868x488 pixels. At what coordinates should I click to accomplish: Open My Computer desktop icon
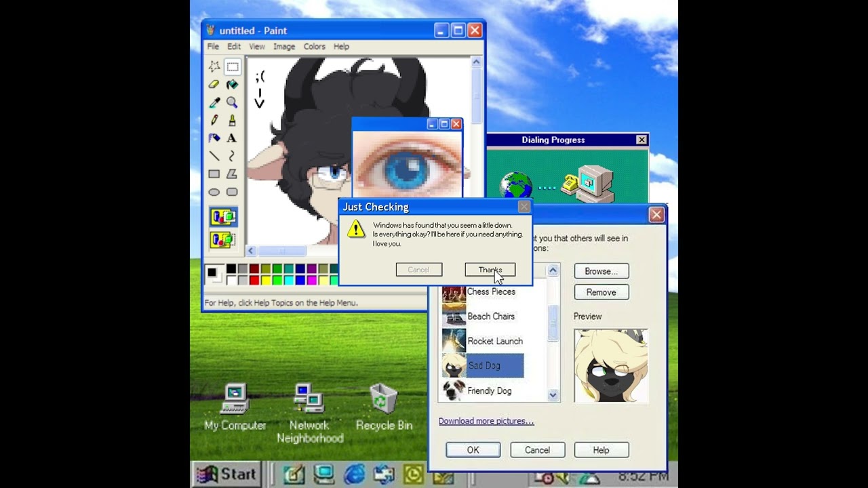click(x=235, y=407)
